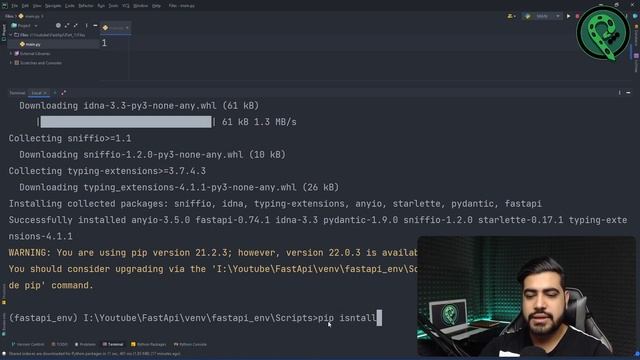Open the VCS menu
Image resolution: width=640 pixels, height=360 pixels.
click(x=126, y=6)
